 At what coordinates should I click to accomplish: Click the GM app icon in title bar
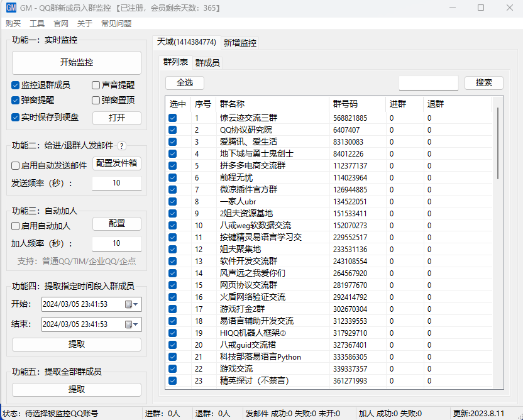tap(11, 8)
